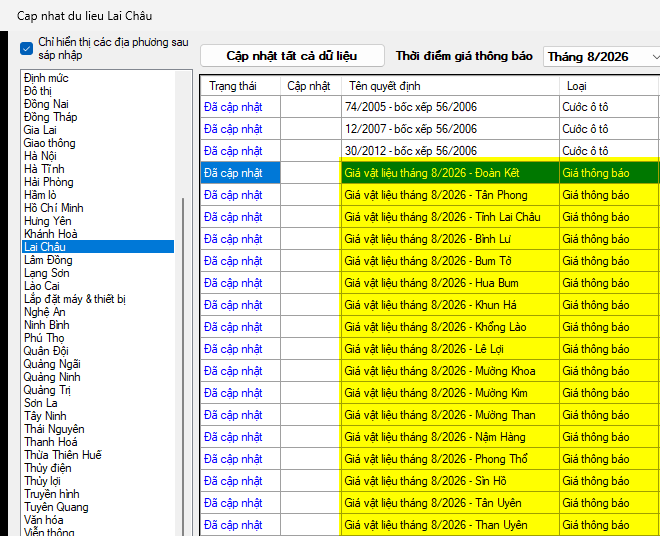660x536 pixels.
Task: Click the Giá thông báo cell for Than Uyên
Action: 609,525
